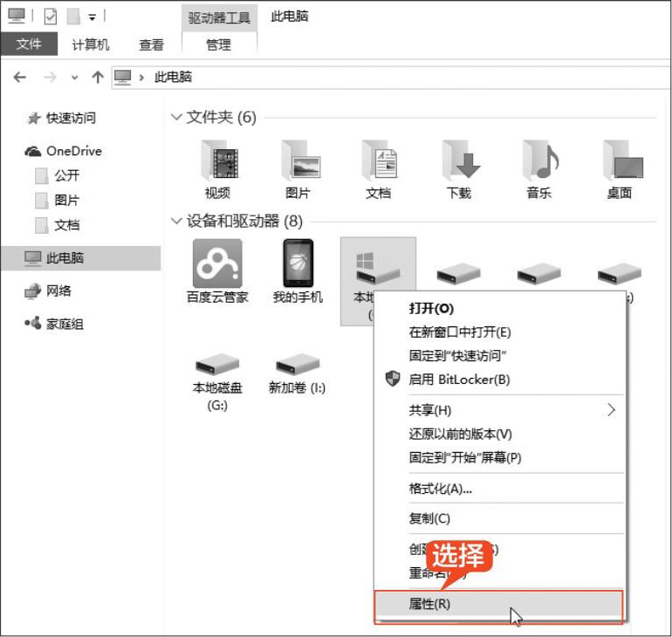The image size is (672, 637).
Task: Click the address bar path chevron
Action: click(x=141, y=78)
